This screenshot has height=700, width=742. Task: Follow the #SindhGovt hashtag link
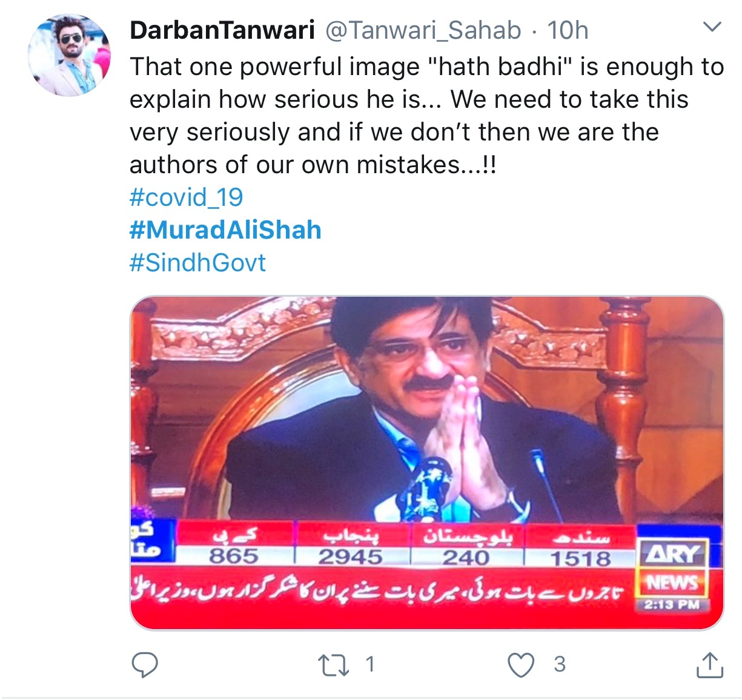(x=198, y=263)
